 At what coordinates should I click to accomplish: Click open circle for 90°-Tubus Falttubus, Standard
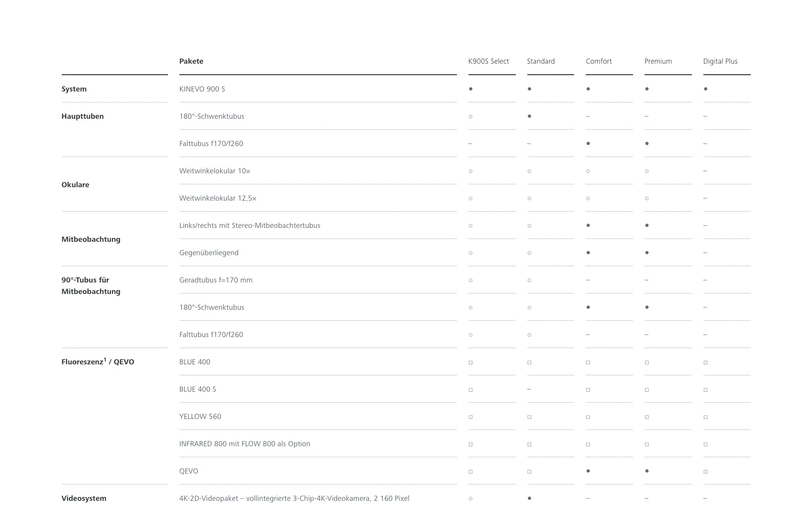530,335
